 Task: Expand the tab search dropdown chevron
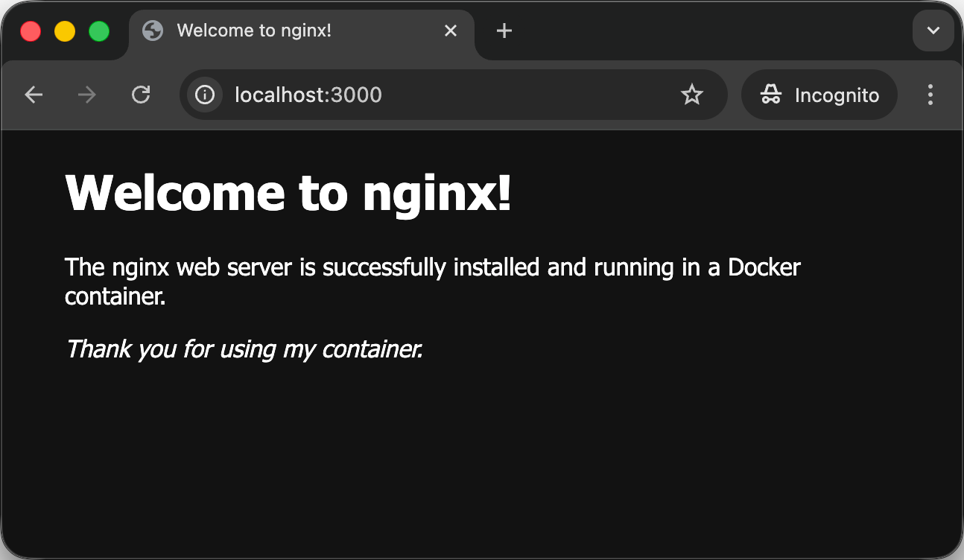[933, 31]
